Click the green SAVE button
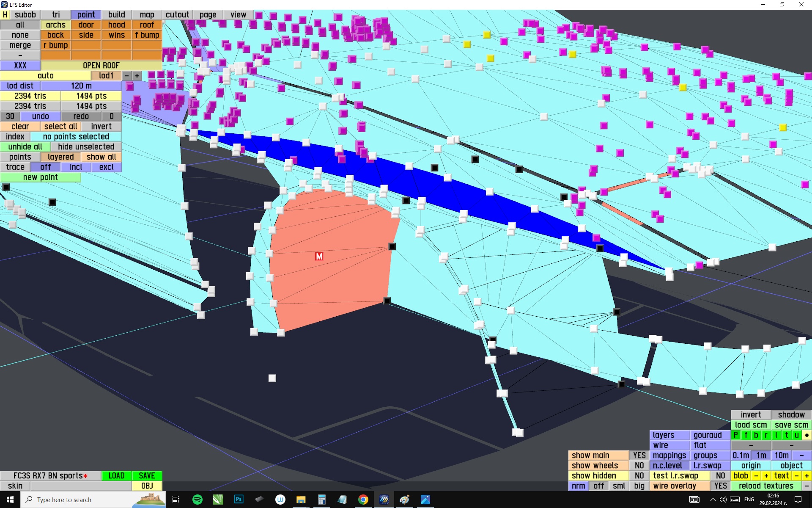Image resolution: width=812 pixels, height=508 pixels. tap(147, 476)
